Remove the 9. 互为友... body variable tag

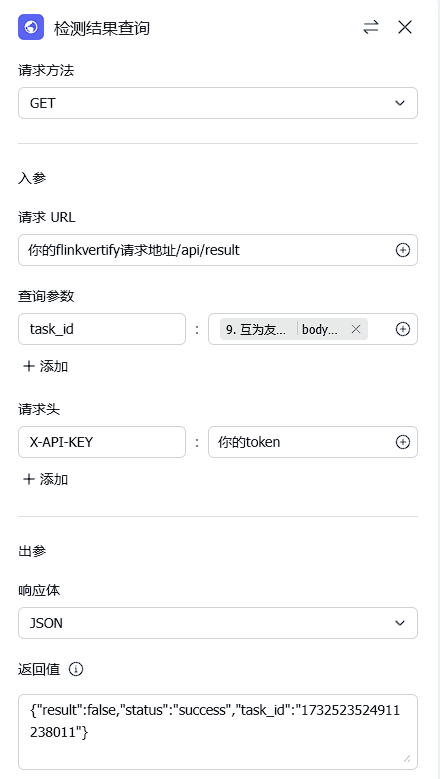356,329
